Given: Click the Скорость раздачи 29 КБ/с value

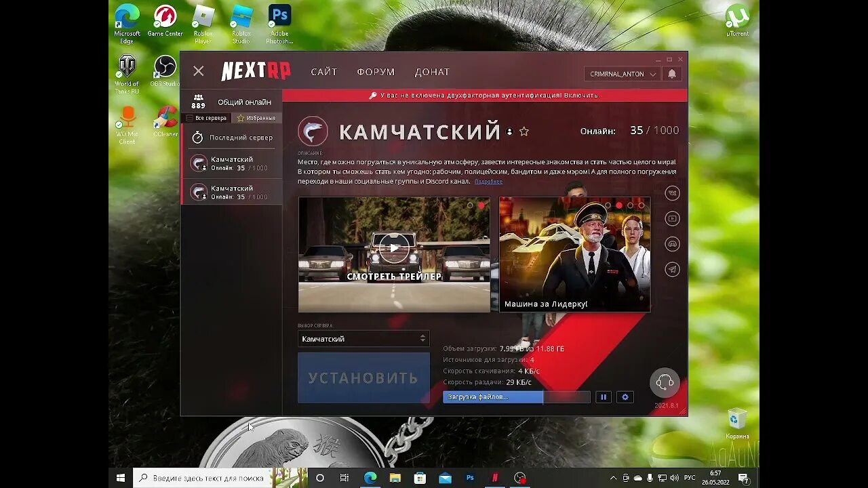Looking at the screenshot, I should click(x=519, y=382).
